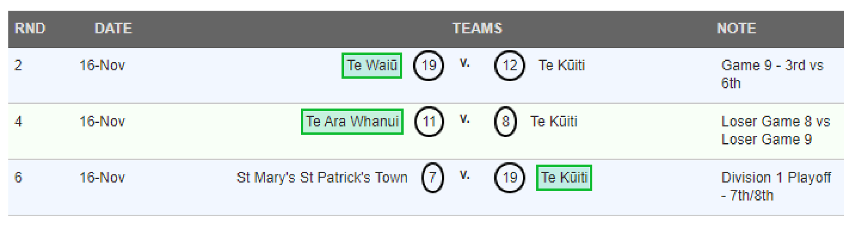The image size is (868, 247).
Task: Click the NOTE column header
Action: [736, 29]
